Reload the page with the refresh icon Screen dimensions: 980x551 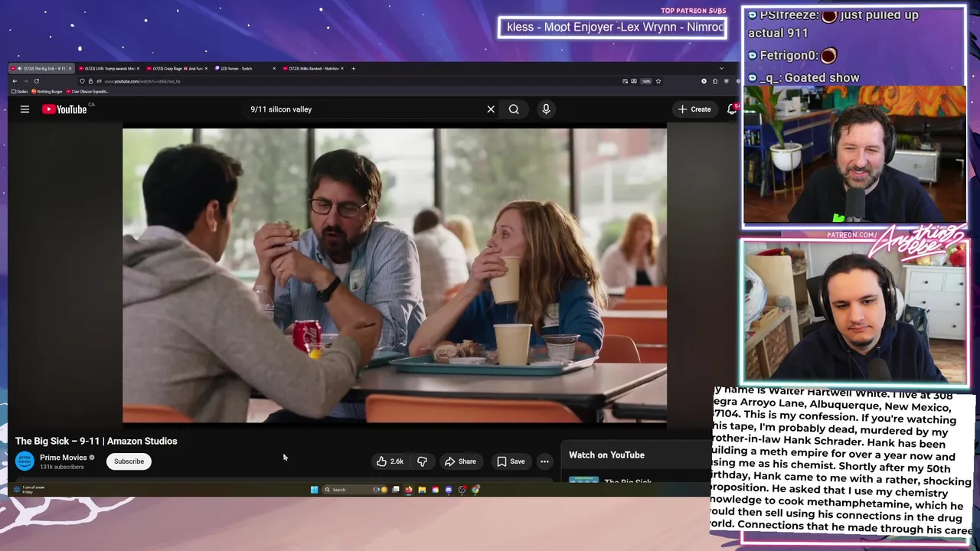(36, 81)
